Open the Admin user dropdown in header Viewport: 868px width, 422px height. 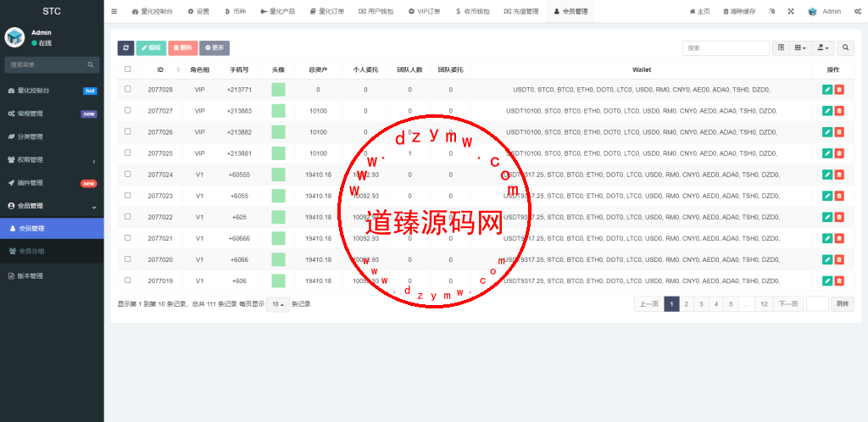824,11
